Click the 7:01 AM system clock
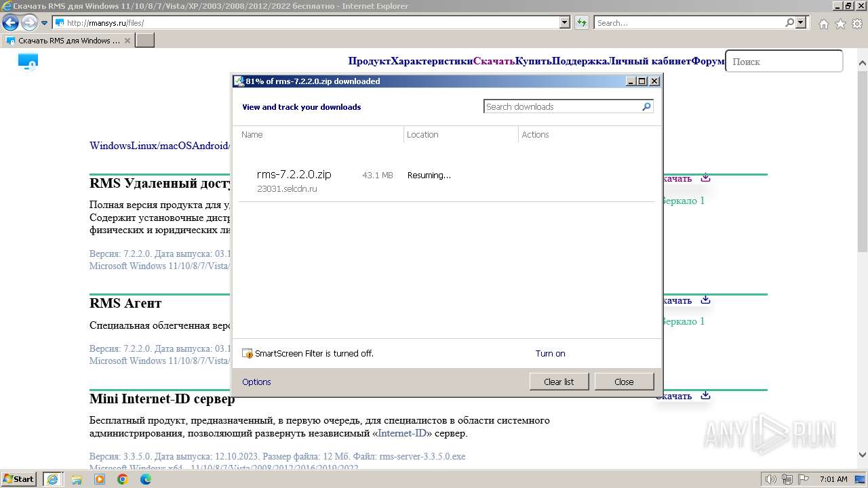 click(833, 479)
